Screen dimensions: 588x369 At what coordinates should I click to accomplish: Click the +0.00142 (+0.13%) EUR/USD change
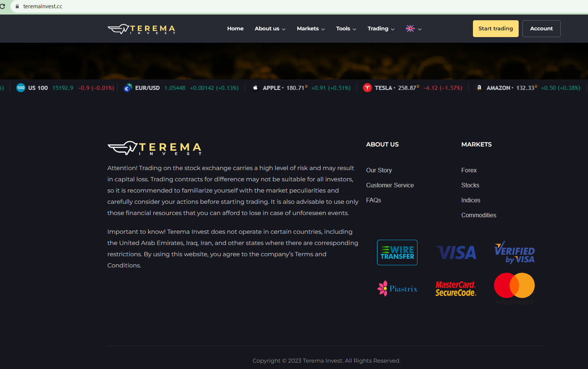pyautogui.click(x=214, y=88)
